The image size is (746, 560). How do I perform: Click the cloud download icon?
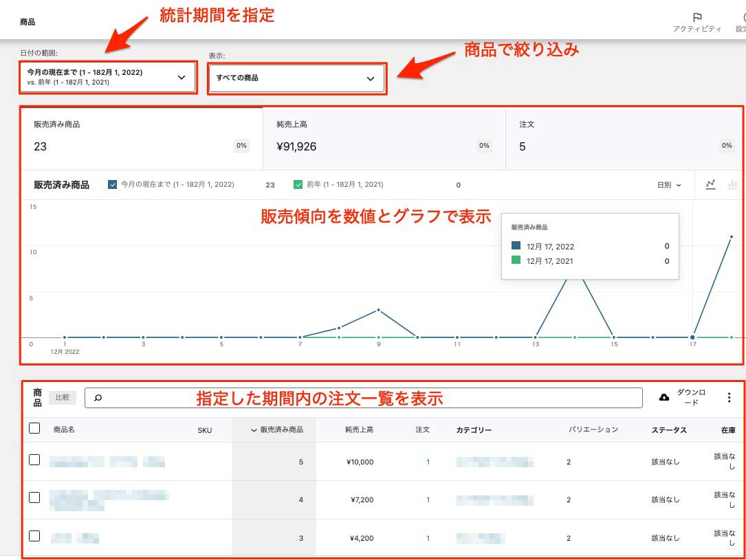click(x=663, y=397)
